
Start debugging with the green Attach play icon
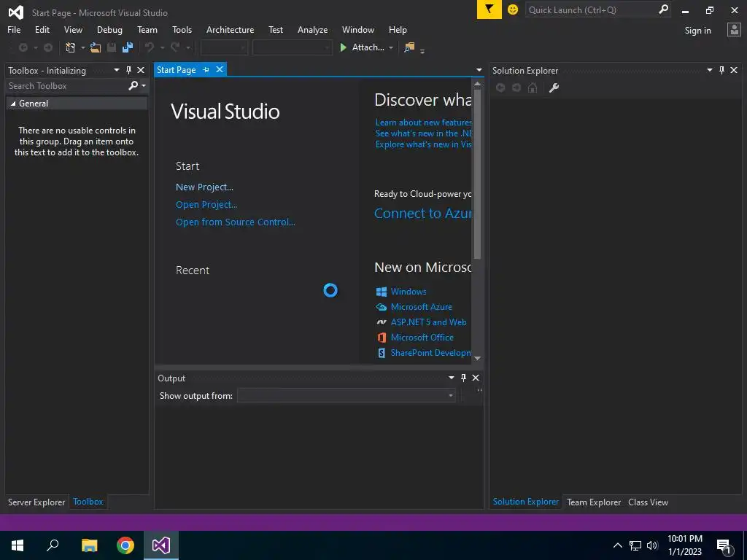pos(343,47)
